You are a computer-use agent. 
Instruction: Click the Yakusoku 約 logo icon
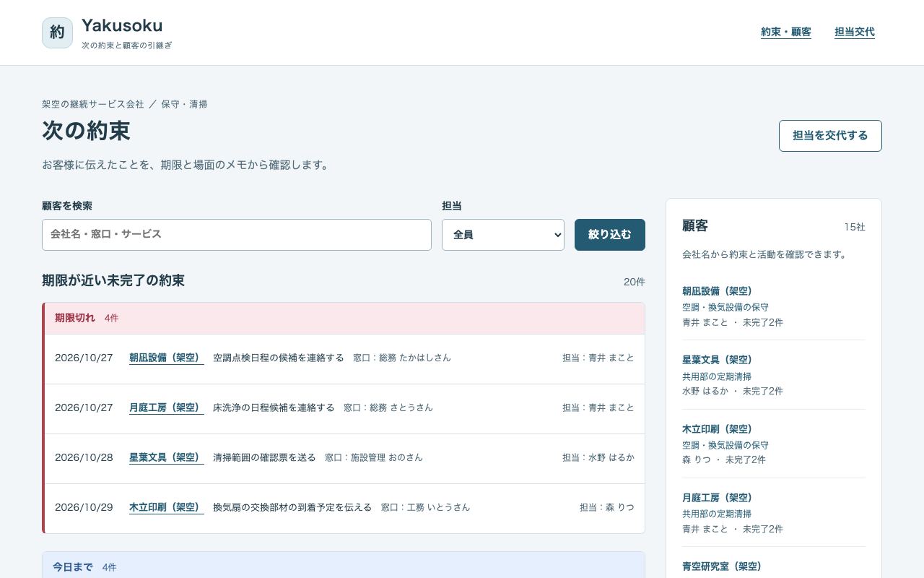58,33
